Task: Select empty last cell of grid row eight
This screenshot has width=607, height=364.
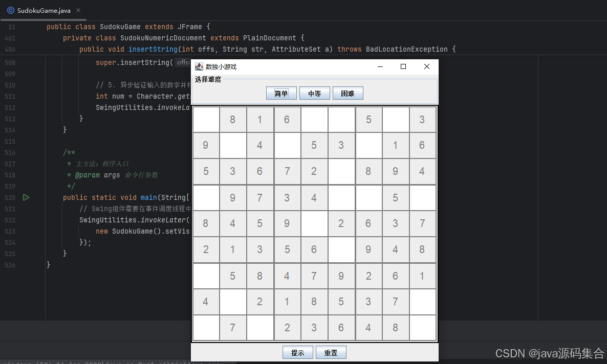Action: point(423,302)
